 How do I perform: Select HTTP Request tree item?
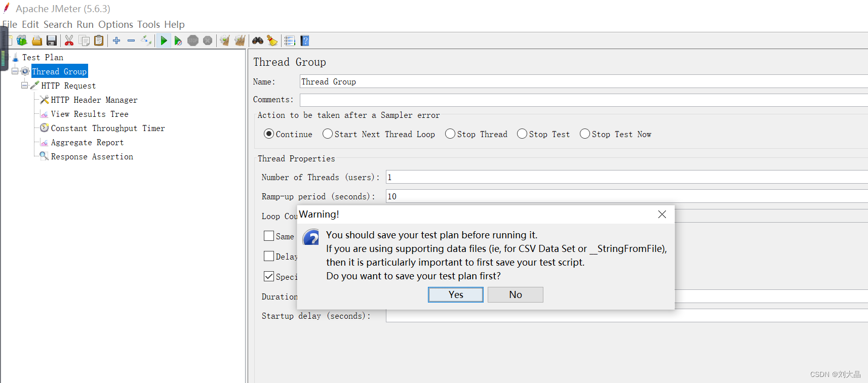pyautogui.click(x=68, y=86)
